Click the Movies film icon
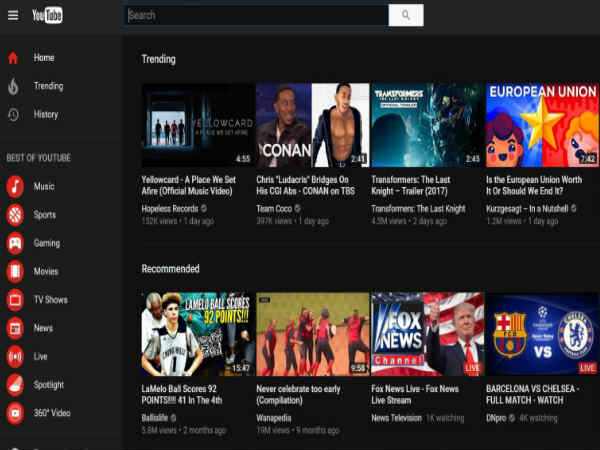Viewport: 600px width, 450px height. click(x=15, y=271)
